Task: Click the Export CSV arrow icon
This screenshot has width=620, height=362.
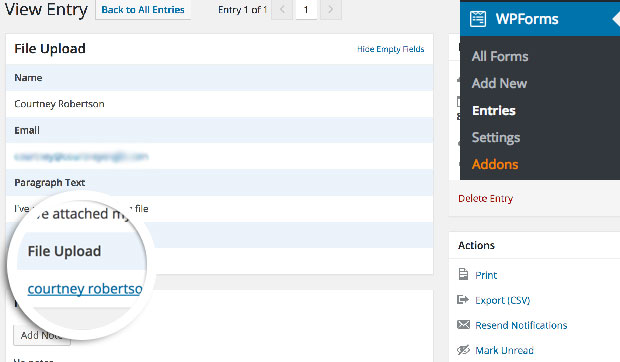Action: (x=463, y=300)
